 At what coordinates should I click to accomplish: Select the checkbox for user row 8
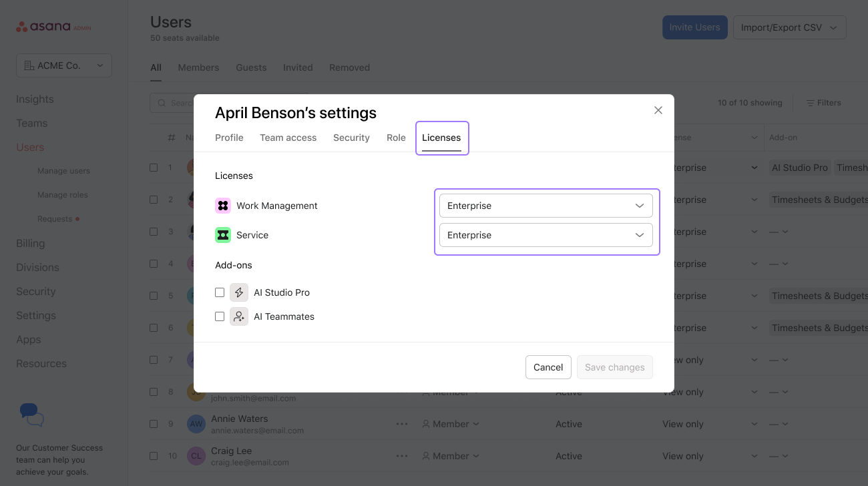pyautogui.click(x=154, y=392)
